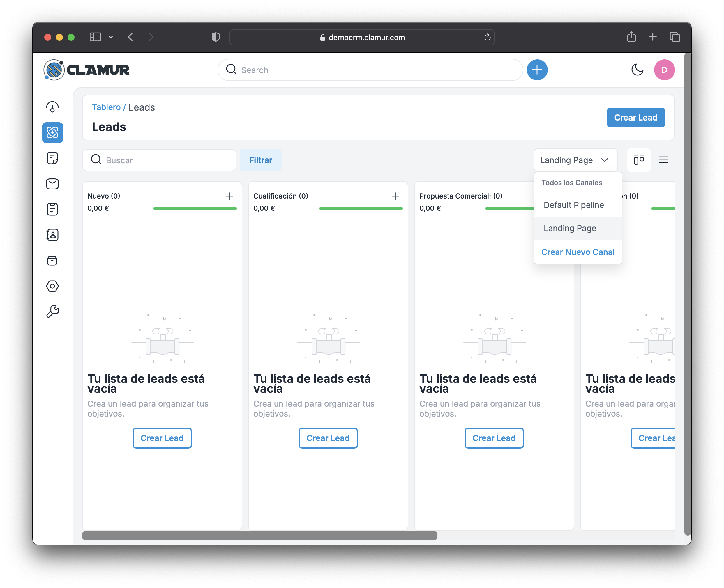Click Crear Lead under Propuesta Comercial

pyautogui.click(x=494, y=438)
